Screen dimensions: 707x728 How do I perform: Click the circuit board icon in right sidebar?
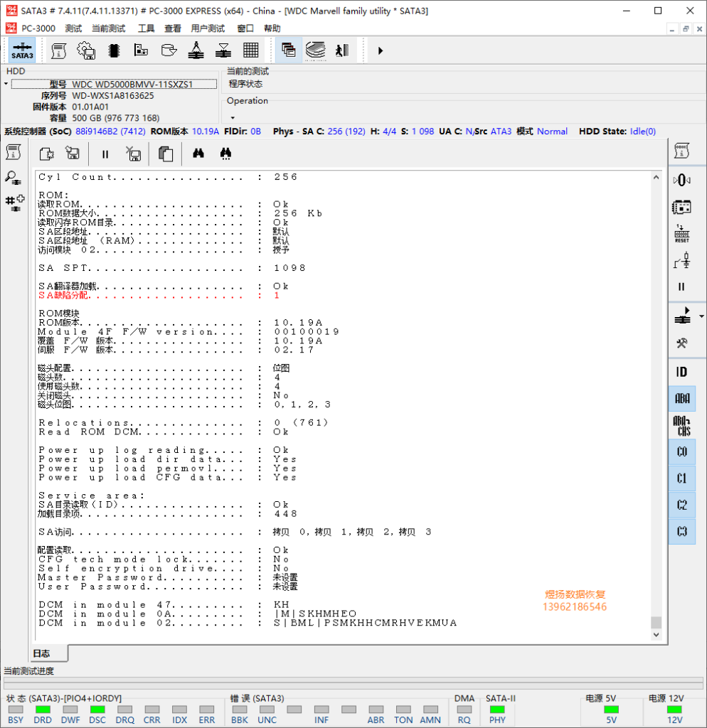(681, 207)
